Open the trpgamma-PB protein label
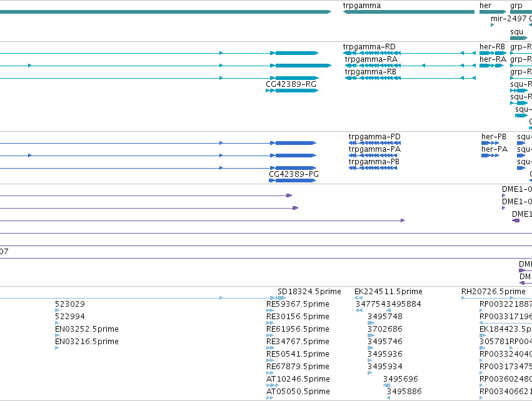532x401 pixels. [374, 162]
